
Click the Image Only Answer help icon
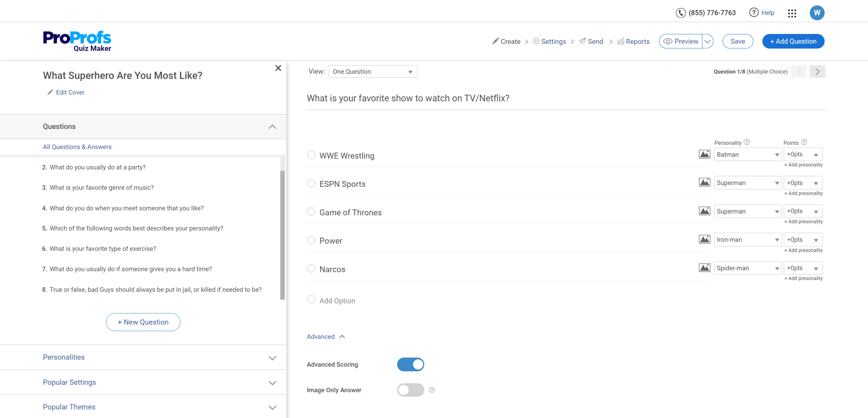(432, 390)
